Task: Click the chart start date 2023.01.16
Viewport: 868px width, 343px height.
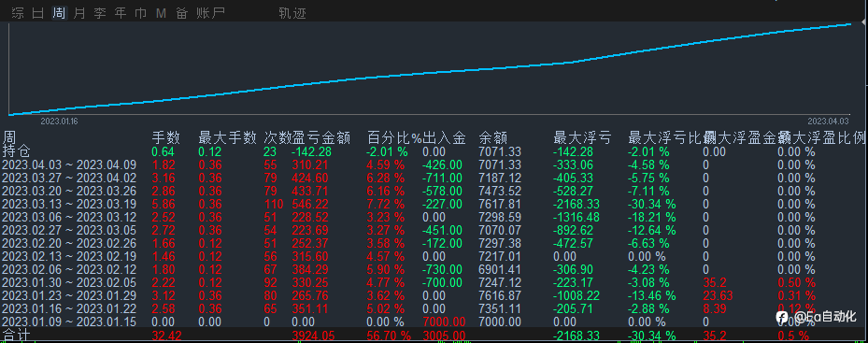Action: coord(59,121)
